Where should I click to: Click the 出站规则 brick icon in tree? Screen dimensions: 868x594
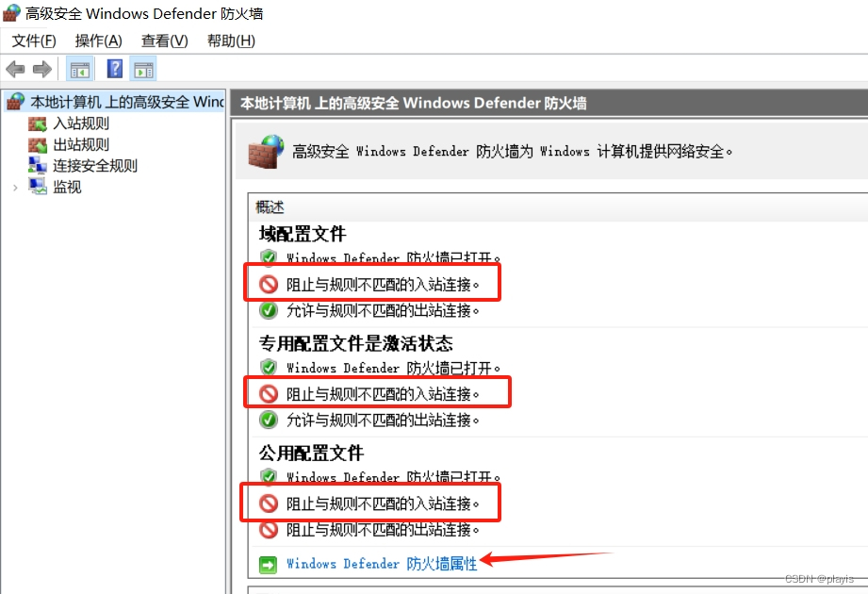38,145
